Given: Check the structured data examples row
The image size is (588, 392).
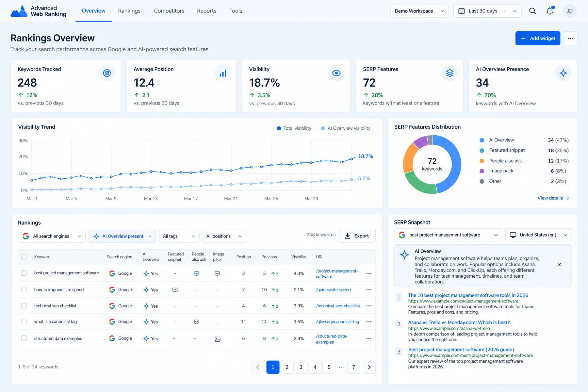Looking at the screenshot, I should click(x=24, y=338).
